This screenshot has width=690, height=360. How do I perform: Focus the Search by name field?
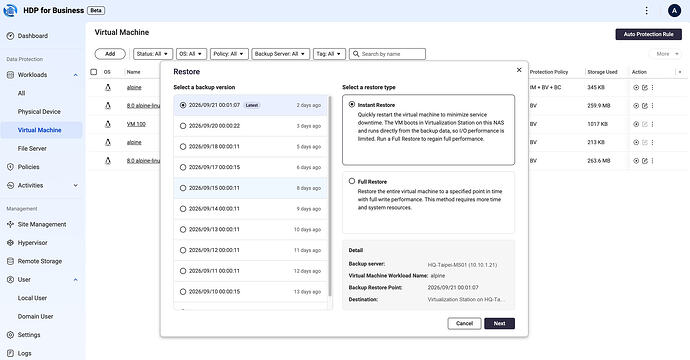click(x=387, y=54)
